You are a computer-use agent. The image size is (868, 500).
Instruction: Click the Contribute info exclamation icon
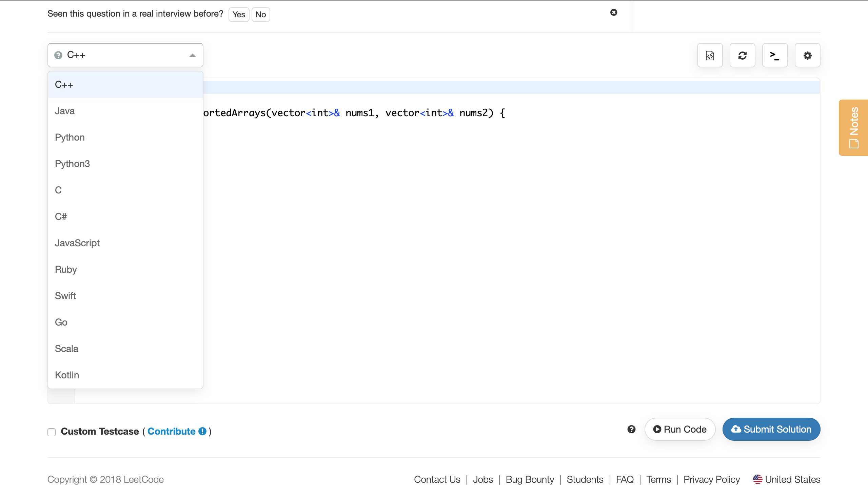tap(202, 431)
